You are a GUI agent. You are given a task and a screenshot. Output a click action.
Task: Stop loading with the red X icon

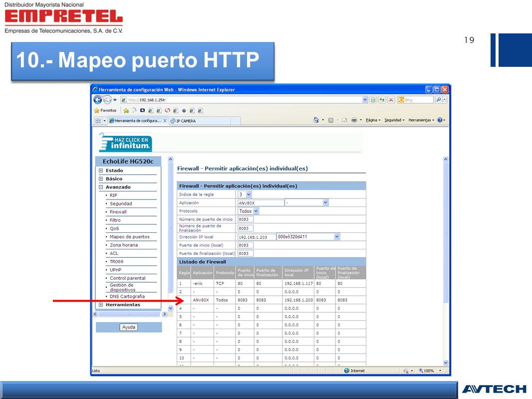point(391,100)
